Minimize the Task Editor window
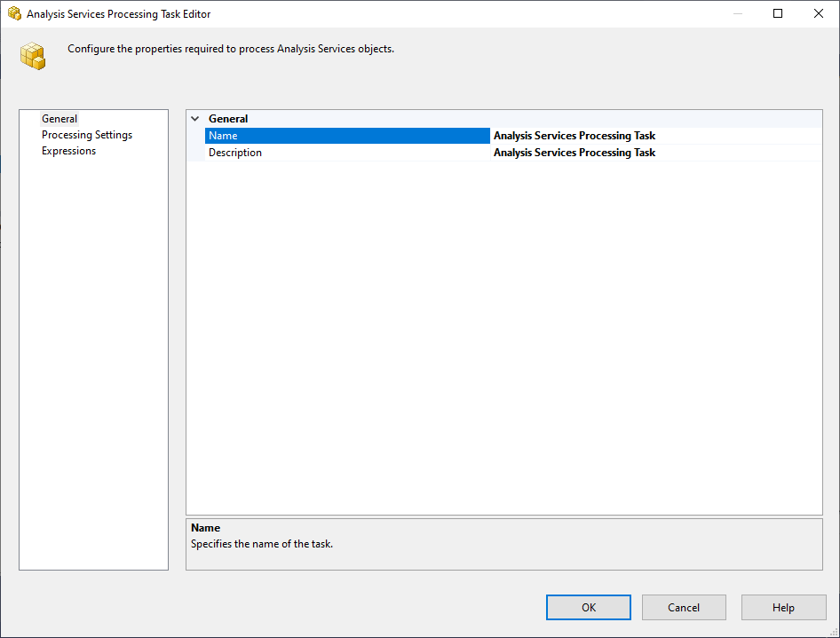Viewport: 840px width, 638px height. (738, 14)
